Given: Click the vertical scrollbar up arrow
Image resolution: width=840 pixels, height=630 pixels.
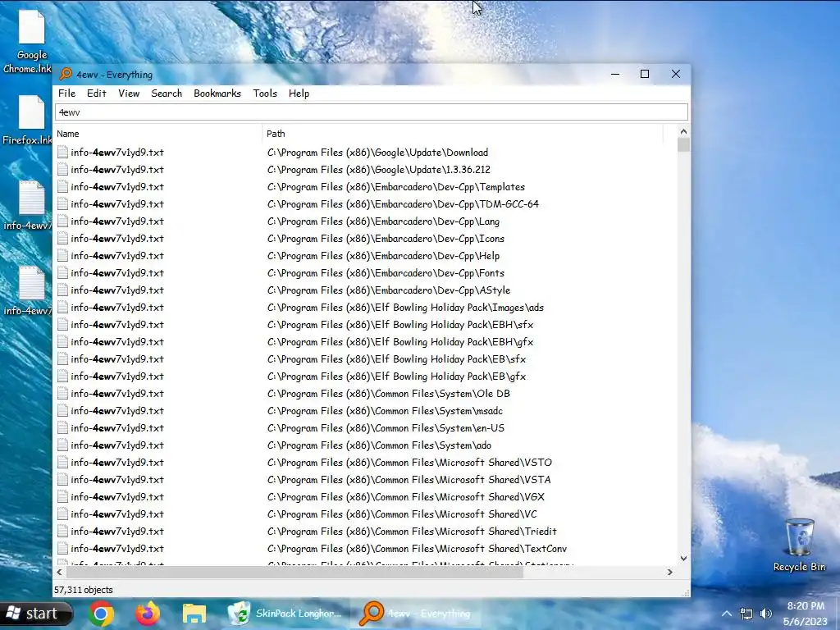Looking at the screenshot, I should [x=683, y=131].
